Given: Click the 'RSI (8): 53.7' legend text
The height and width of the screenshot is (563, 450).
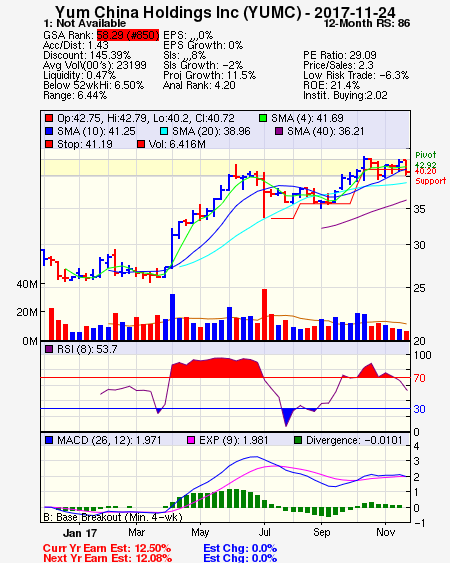Looking at the screenshot, I should 87,349.
